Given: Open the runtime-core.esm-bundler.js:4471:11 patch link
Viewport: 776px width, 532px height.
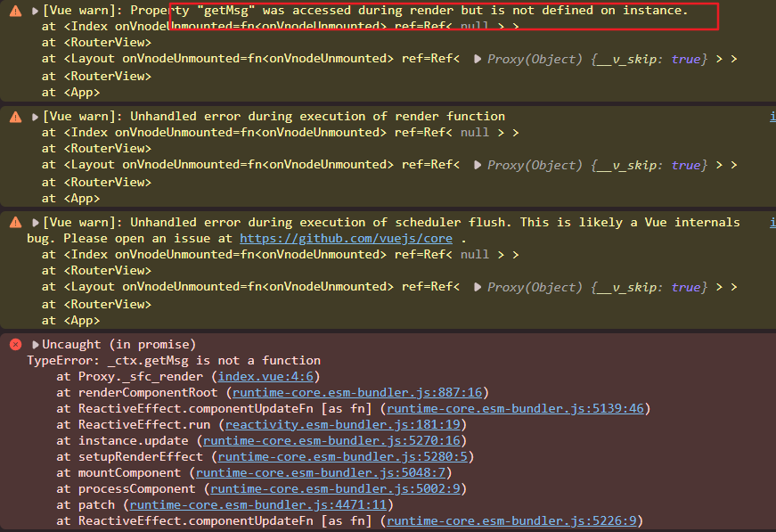Looking at the screenshot, I should (257, 505).
